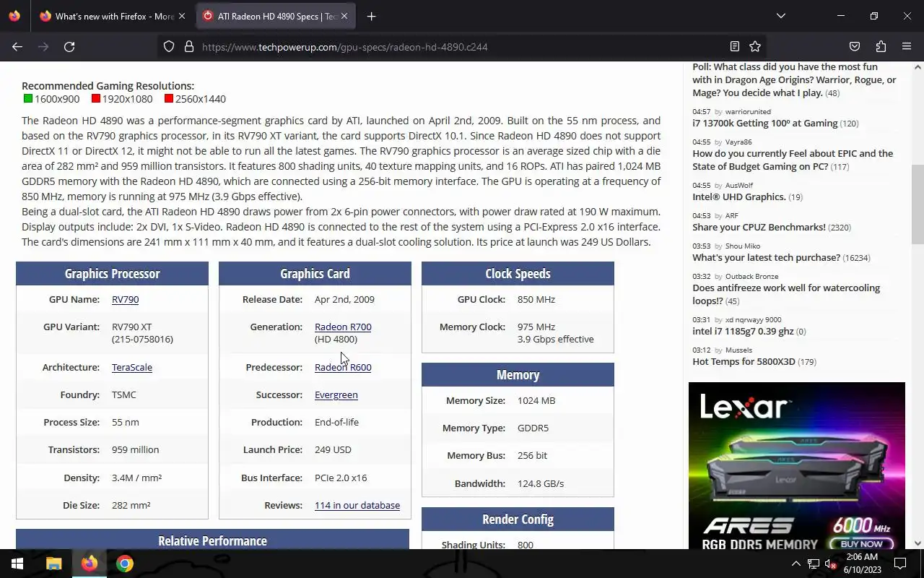Save the page to Pocket
The width and height of the screenshot is (924, 578).
[x=855, y=46]
